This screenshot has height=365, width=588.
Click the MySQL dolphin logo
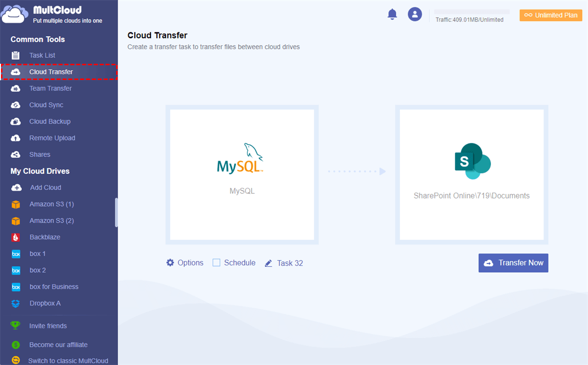(x=241, y=159)
